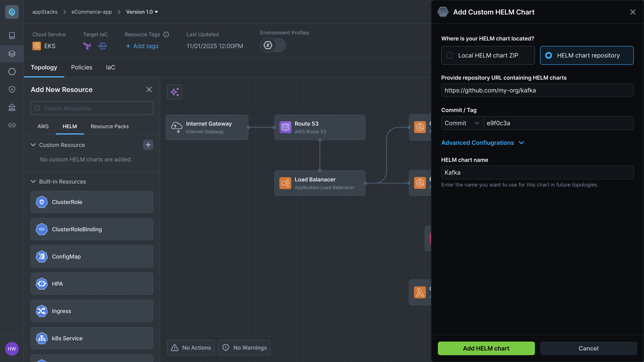
Task: Click the HELM chart name field
Action: coord(537,172)
